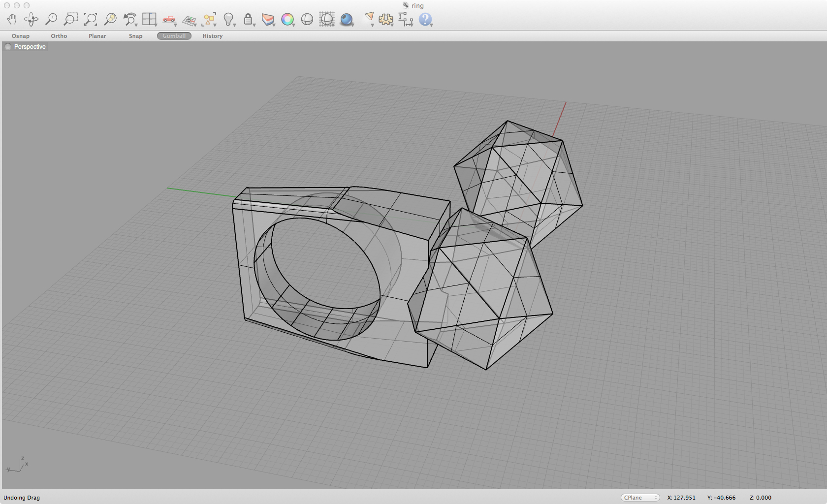Click the X: 127.951 coordinate readout

point(681,498)
